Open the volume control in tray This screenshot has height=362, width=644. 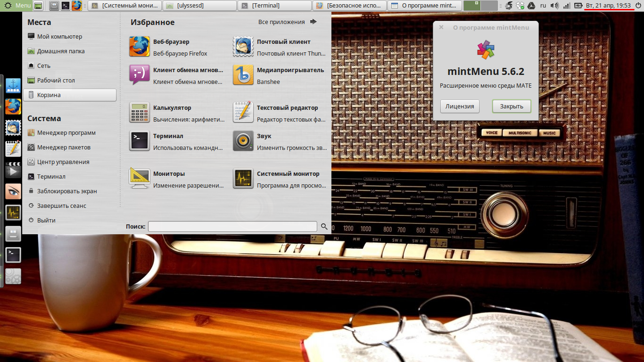click(x=555, y=6)
